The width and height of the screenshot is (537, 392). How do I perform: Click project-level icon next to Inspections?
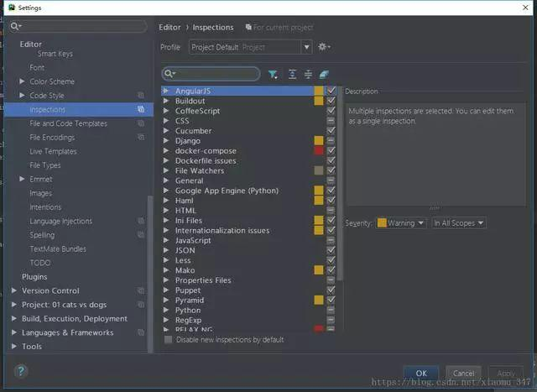pos(141,109)
